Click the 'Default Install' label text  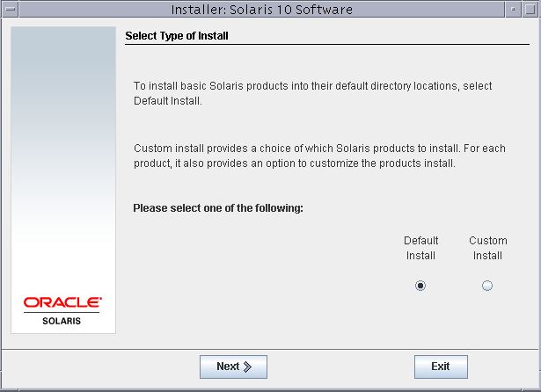click(x=421, y=248)
